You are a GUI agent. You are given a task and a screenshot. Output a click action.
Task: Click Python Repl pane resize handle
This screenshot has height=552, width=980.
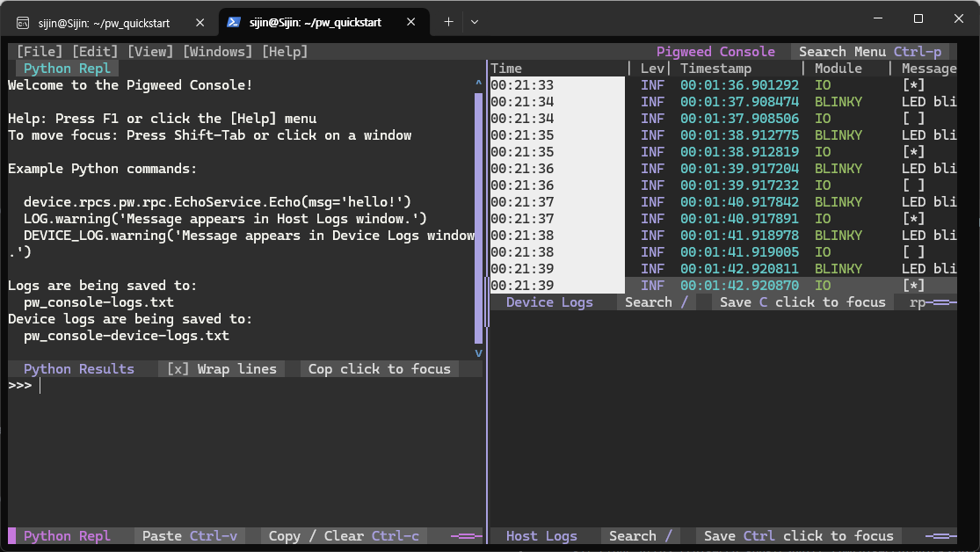click(x=466, y=536)
